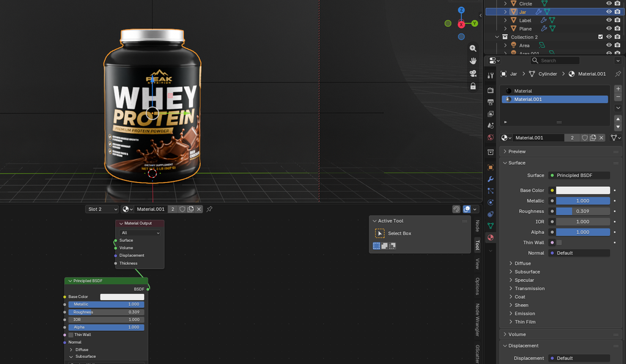
Task: Hide Jar object in viewport via eye
Action: 609,12
